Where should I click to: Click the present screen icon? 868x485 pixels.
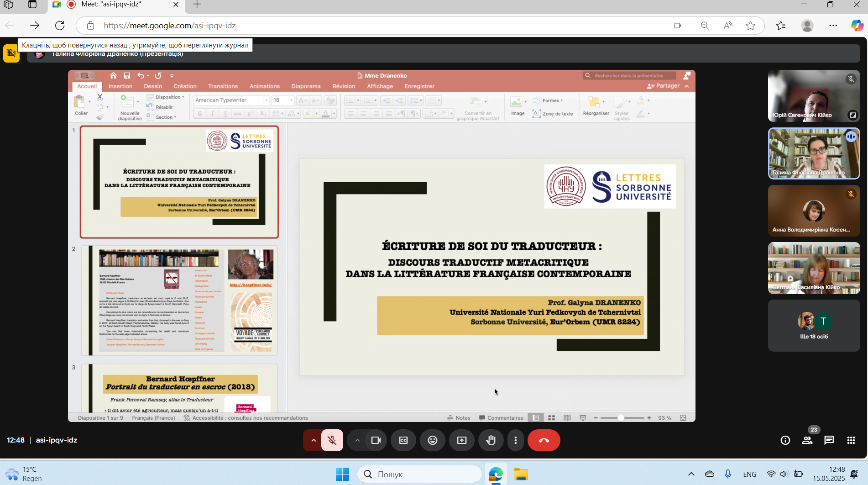point(462,440)
